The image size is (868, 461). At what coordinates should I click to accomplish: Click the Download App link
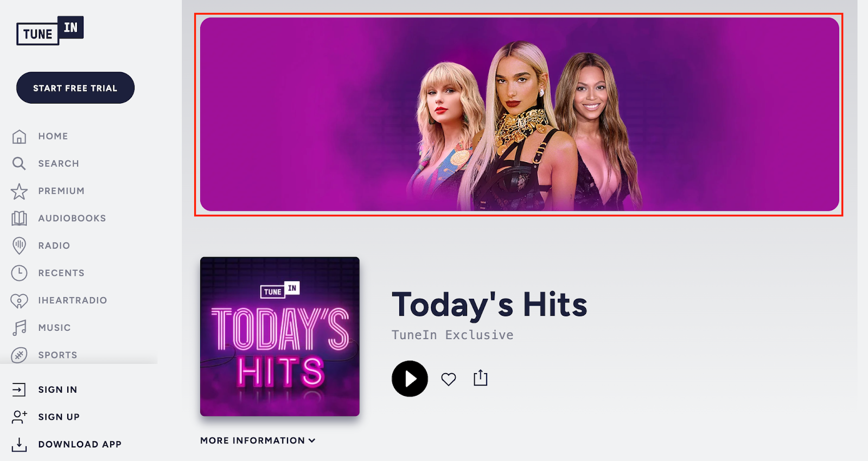(80, 444)
